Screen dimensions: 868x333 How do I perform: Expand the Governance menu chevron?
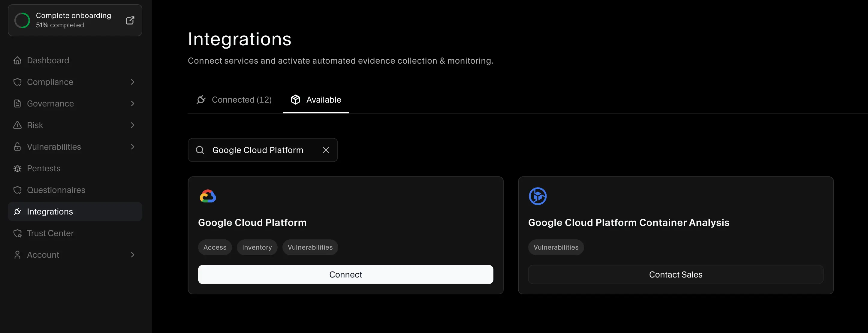point(132,103)
